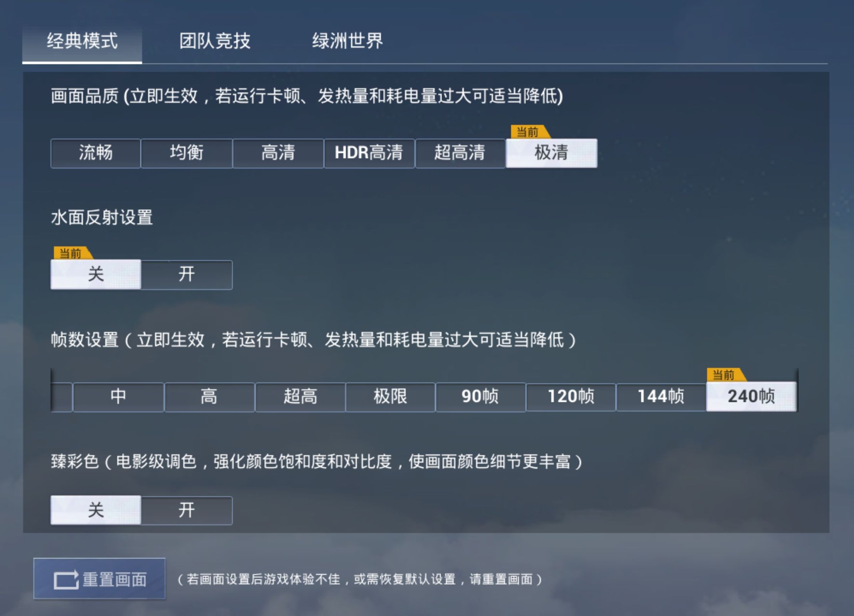The width and height of the screenshot is (854, 616).
Task: Confirm the current 极清 quality setting
Action: click(554, 153)
